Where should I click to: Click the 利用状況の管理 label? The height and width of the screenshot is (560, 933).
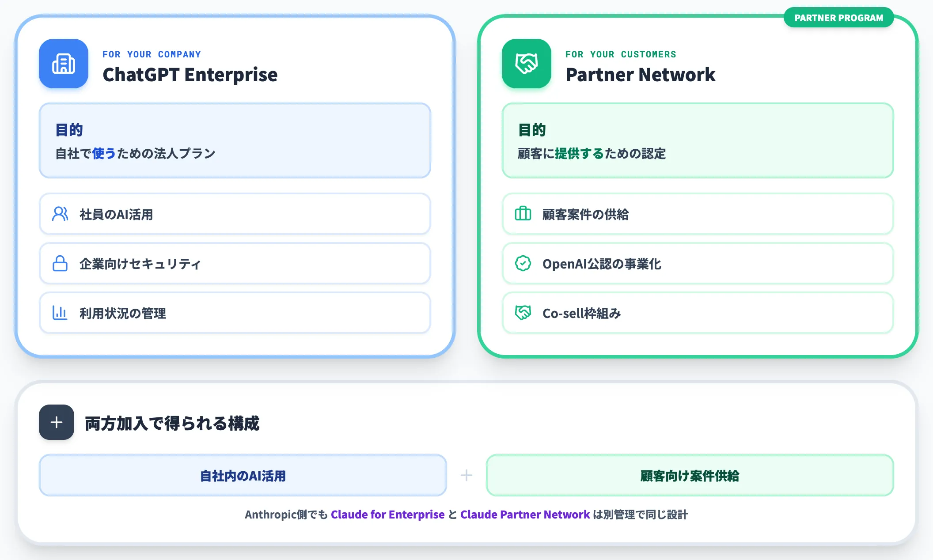tap(123, 314)
